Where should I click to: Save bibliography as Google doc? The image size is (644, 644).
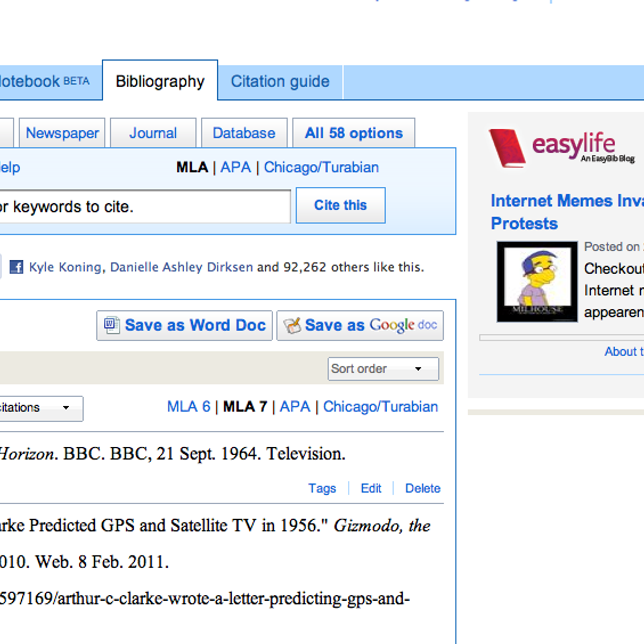point(360,325)
